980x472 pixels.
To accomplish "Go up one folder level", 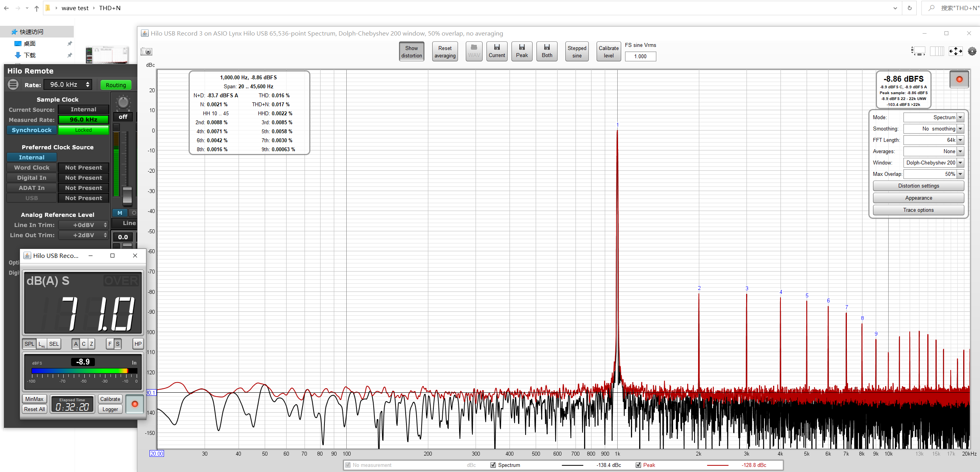I will tap(36, 8).
